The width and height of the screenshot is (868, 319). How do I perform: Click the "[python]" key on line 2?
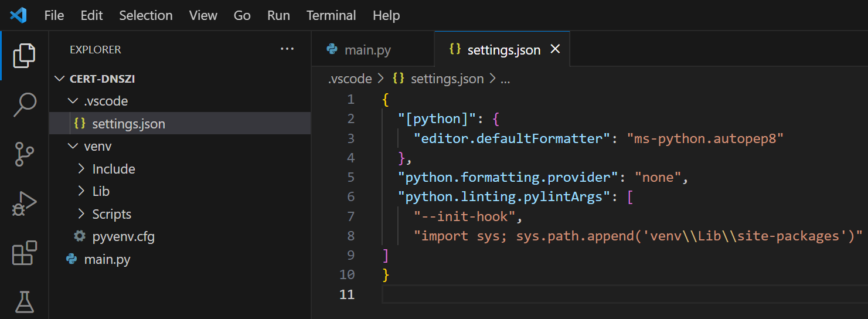coord(437,118)
